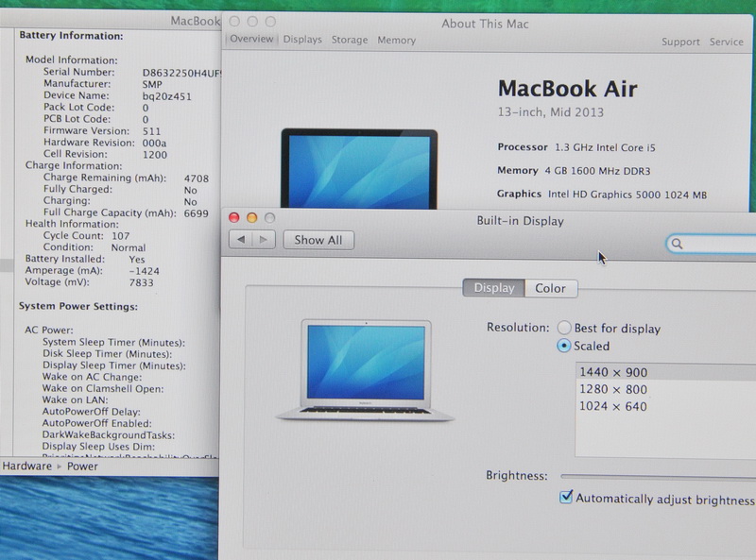756x560 pixels.
Task: Minimize the Built-in Display window
Action: click(x=251, y=218)
